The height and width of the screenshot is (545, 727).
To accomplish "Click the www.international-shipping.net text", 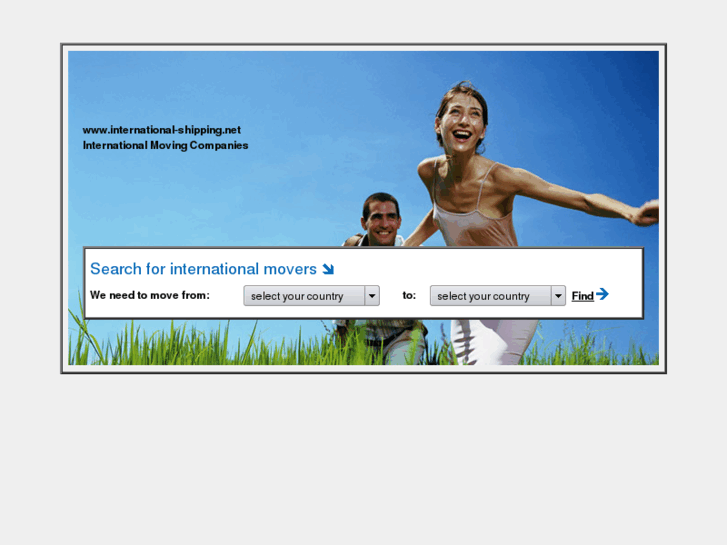I will (162, 130).
